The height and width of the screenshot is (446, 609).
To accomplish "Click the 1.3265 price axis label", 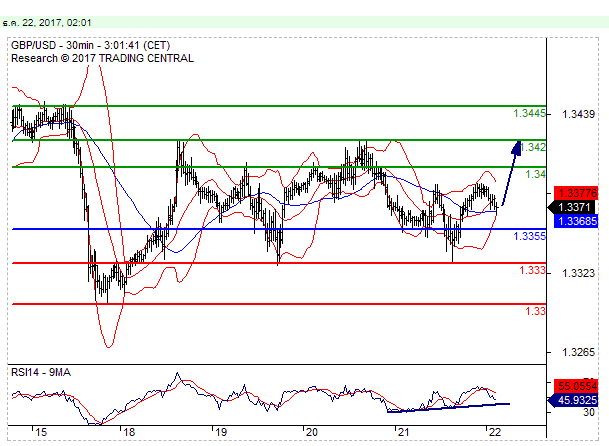I will [x=578, y=352].
